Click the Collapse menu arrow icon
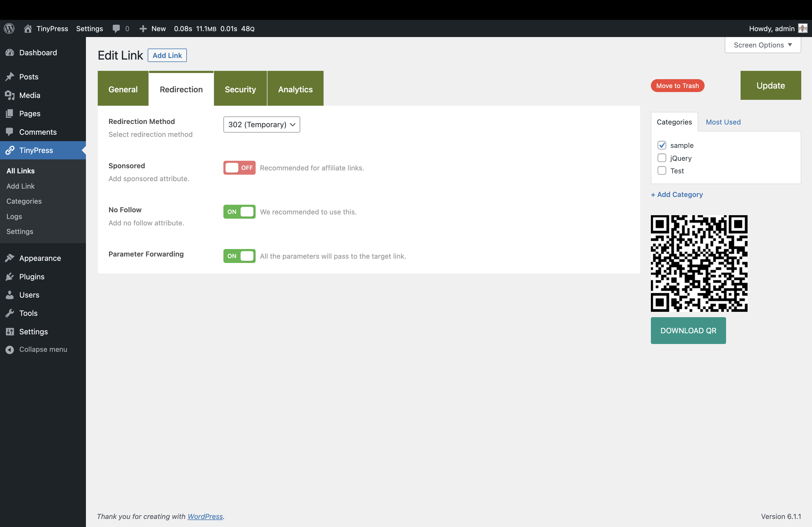This screenshot has height=527, width=812. pyautogui.click(x=10, y=349)
